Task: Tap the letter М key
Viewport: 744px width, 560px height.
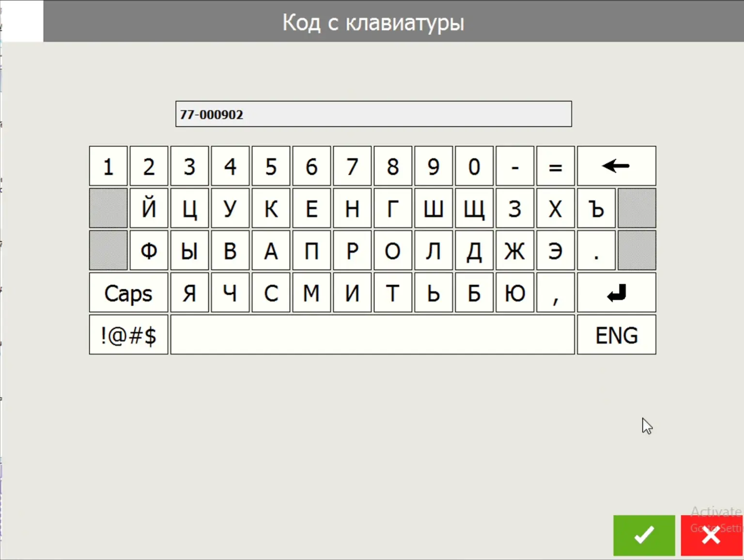Action: click(311, 293)
